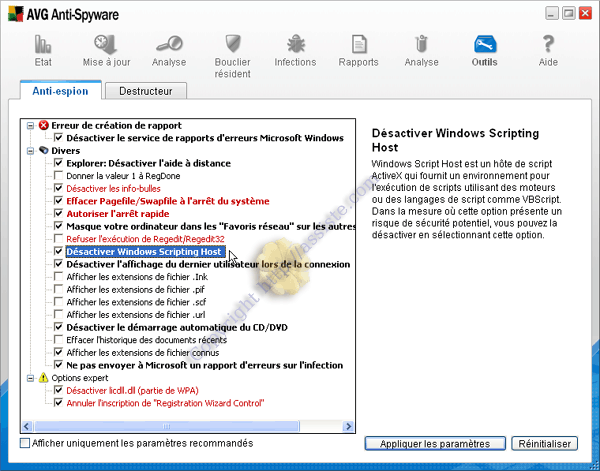This screenshot has height=471, width=600.
Task: Collapse the Divers tree node
Action: coord(30,151)
